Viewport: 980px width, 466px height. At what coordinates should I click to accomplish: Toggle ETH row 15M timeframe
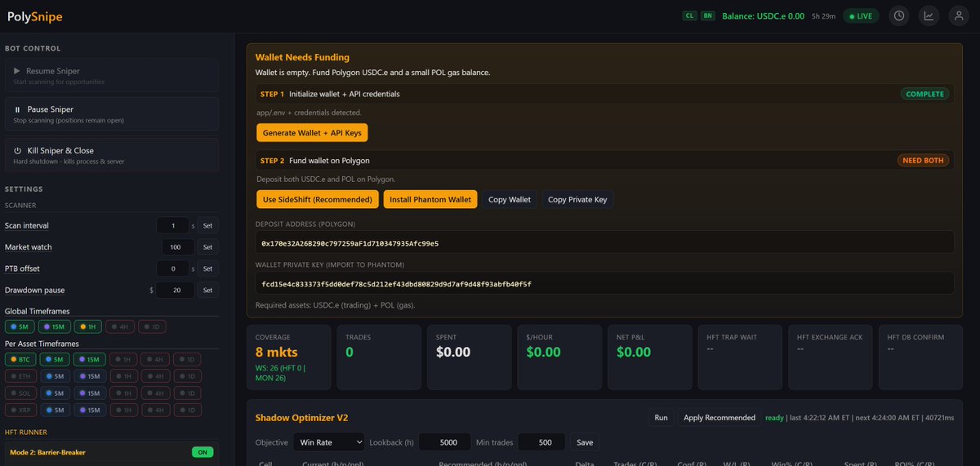tap(91, 376)
